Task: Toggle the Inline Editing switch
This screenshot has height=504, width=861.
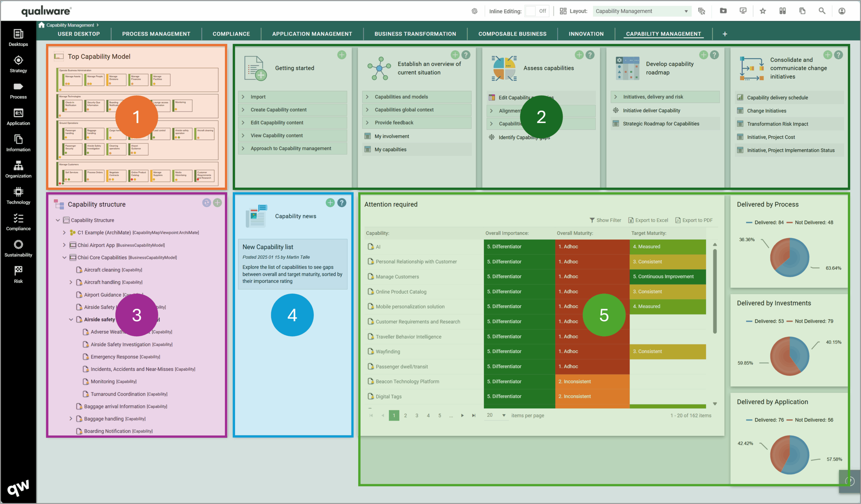Action: pyautogui.click(x=537, y=11)
